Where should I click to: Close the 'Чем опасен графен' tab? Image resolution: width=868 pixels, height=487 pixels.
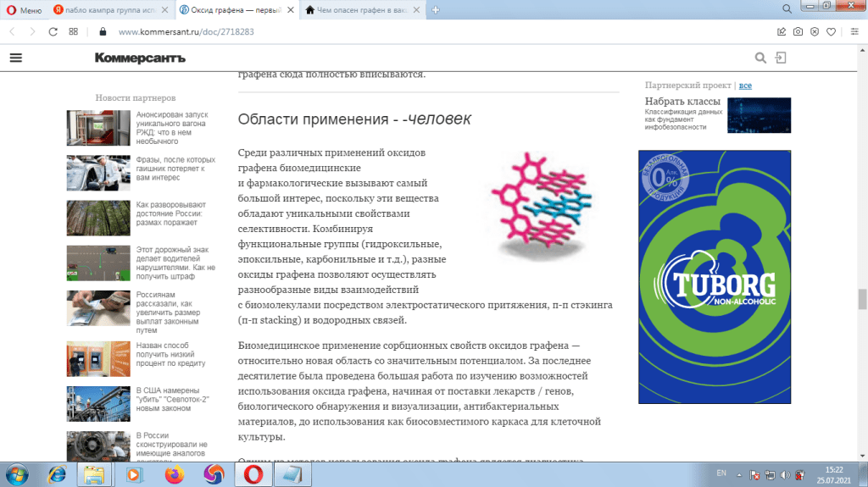(416, 10)
